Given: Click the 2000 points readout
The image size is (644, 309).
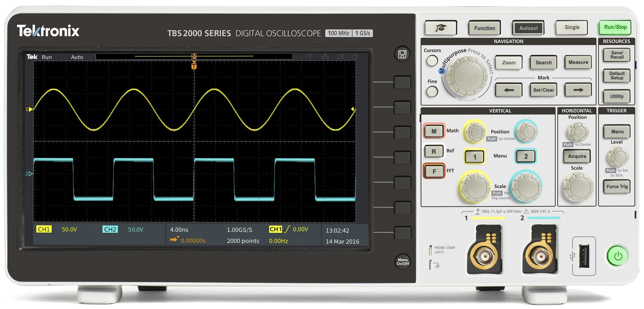Looking at the screenshot, I should [x=243, y=241].
